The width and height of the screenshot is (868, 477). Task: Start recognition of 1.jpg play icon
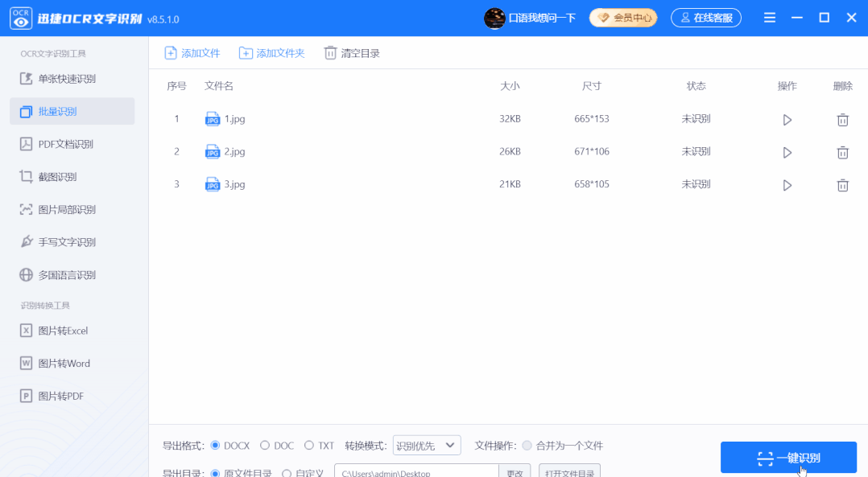(787, 119)
